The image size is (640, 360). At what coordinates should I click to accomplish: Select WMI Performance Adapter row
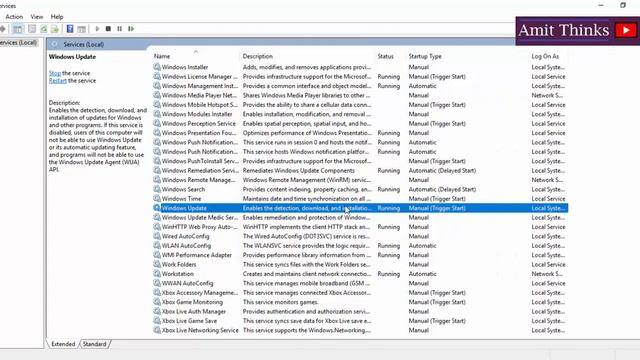[360, 255]
